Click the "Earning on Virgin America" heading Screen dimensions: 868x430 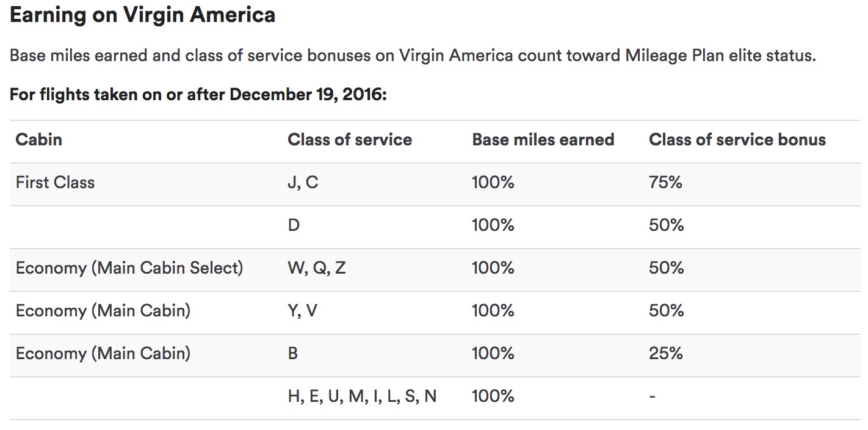click(x=142, y=15)
